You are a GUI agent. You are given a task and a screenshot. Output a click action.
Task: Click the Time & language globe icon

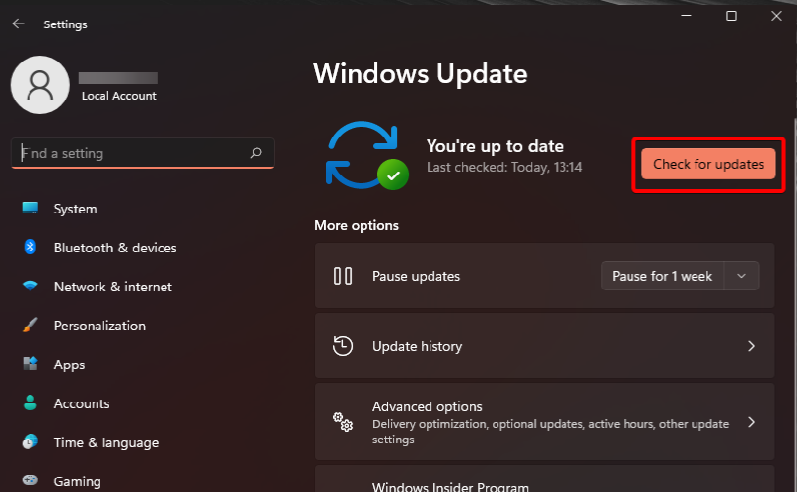tap(30, 441)
